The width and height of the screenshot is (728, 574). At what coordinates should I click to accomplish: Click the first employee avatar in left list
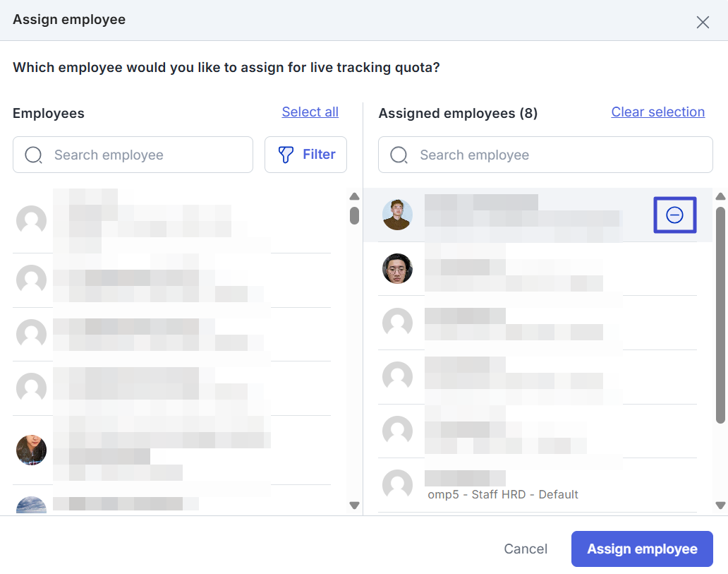point(31,220)
